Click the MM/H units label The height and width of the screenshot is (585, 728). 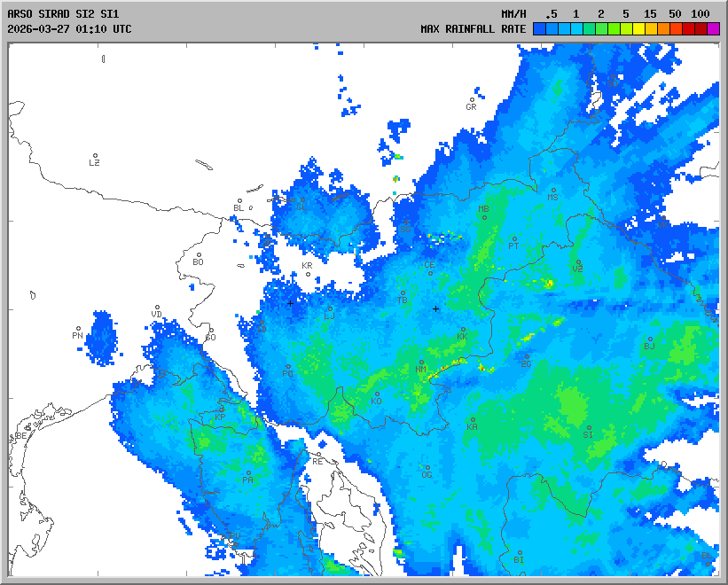(513, 14)
